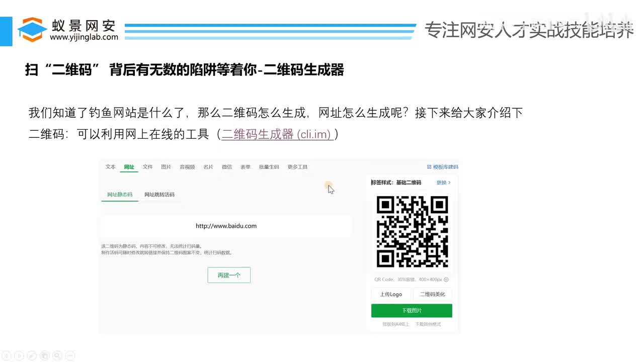Open the more slideshow options icon

[x=70, y=356]
